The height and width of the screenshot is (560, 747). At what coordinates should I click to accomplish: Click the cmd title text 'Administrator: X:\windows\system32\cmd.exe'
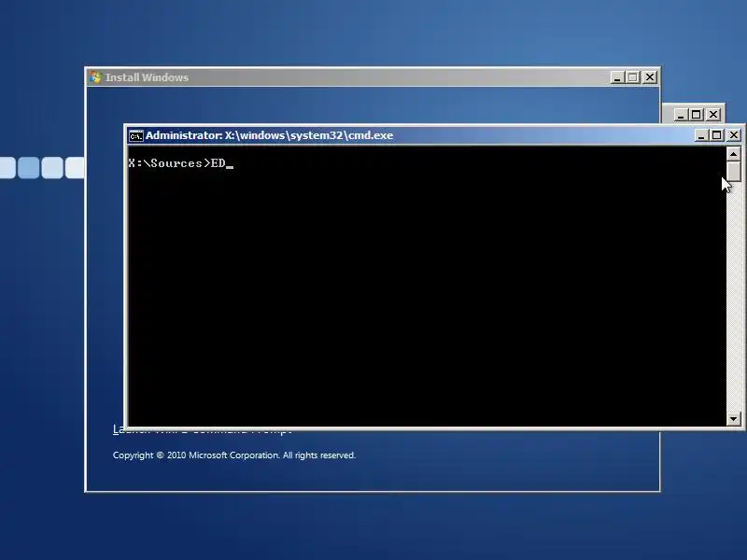(x=269, y=135)
